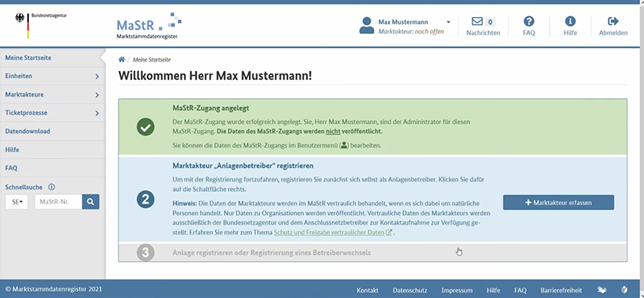
Task: Open the Hilfe footer link
Action: [x=493, y=290]
